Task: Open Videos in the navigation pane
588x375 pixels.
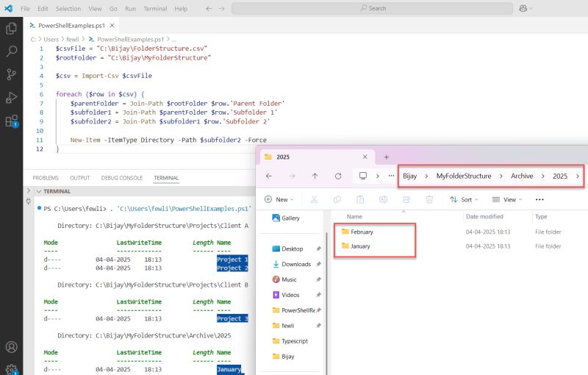Action: (x=286, y=295)
